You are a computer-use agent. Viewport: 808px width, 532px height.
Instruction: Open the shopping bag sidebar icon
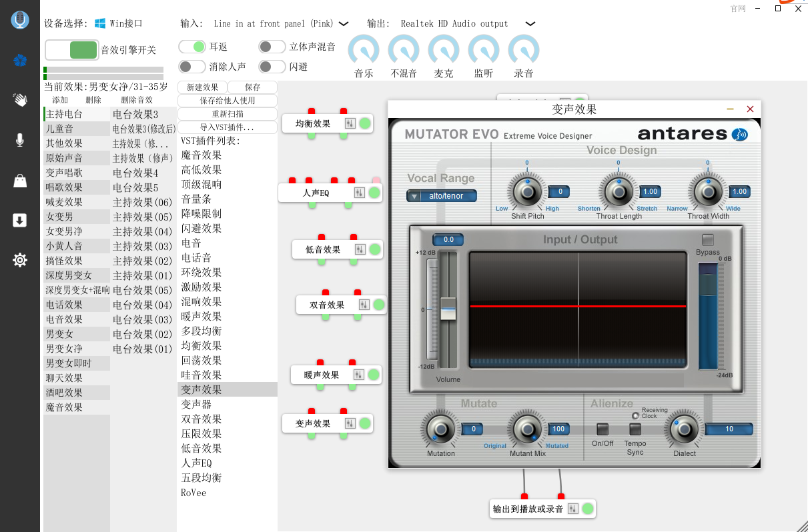point(20,180)
